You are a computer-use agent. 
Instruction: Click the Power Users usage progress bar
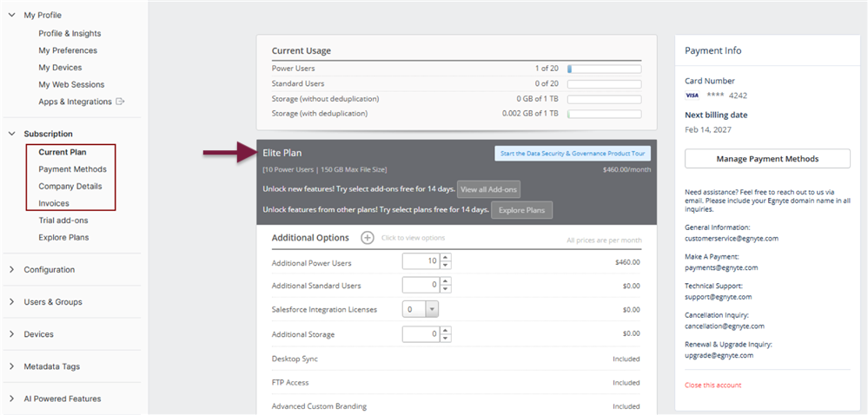604,69
